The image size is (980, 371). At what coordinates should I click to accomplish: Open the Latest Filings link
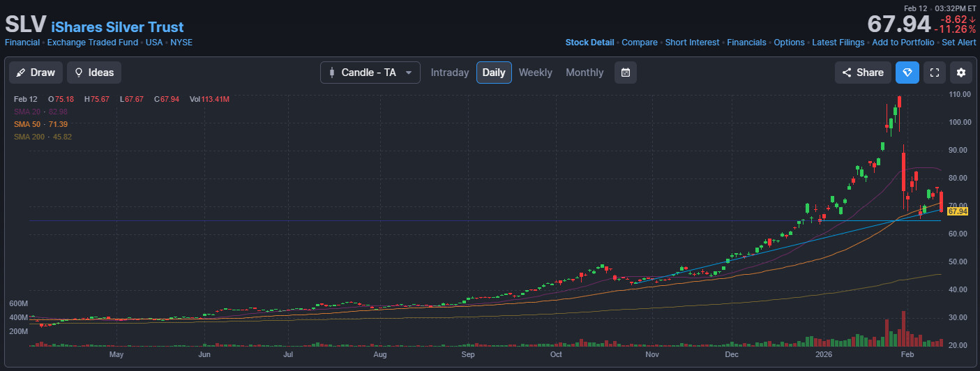click(838, 43)
